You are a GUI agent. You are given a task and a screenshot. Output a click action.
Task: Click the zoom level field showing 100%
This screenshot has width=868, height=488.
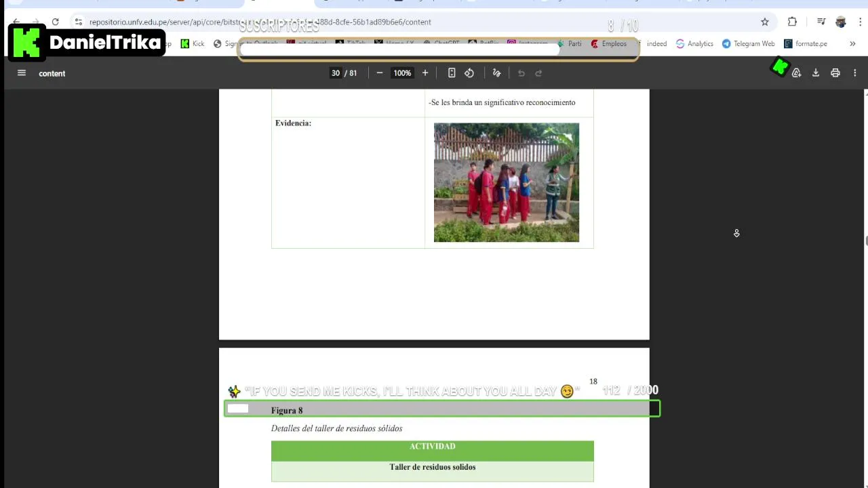tap(402, 73)
